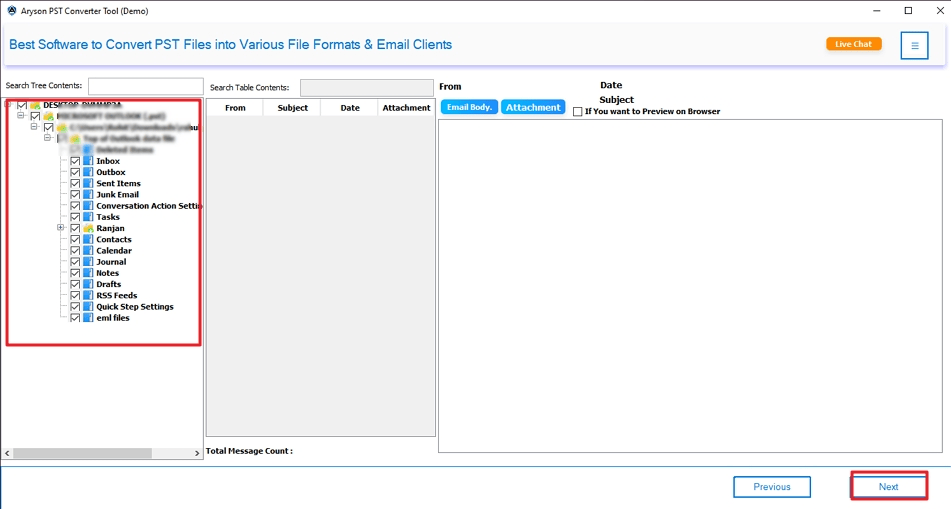Select the RSS Feeds label
This screenshot has width=951, height=509.
[x=116, y=295]
